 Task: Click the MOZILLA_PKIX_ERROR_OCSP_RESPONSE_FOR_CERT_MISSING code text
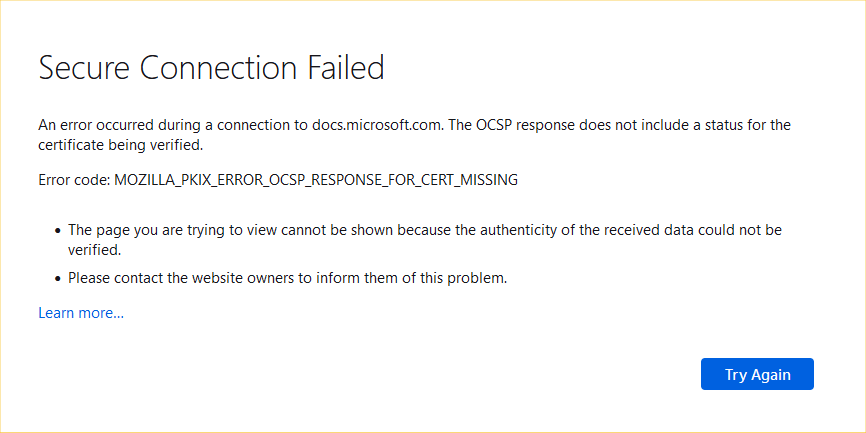[x=316, y=180]
